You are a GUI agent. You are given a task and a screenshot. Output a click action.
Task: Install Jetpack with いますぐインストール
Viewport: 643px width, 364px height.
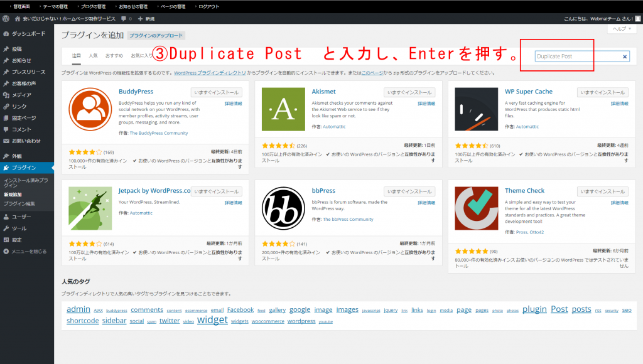[216, 191]
